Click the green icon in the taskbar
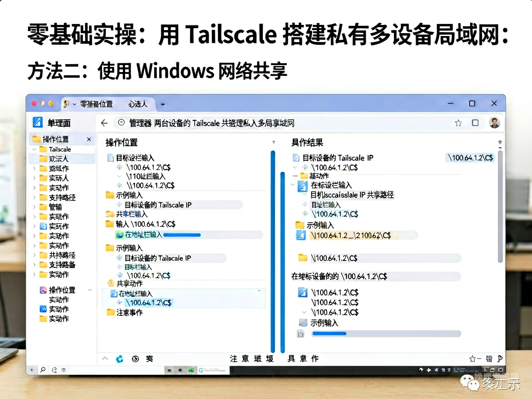Image resolution: width=532 pixels, height=399 pixels. [x=191, y=370]
